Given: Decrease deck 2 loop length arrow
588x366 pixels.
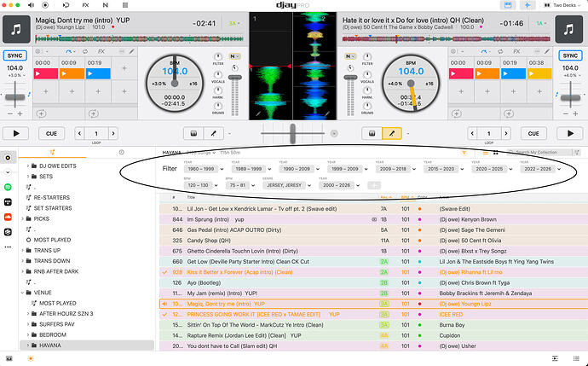Looking at the screenshot, I should pos(472,133).
